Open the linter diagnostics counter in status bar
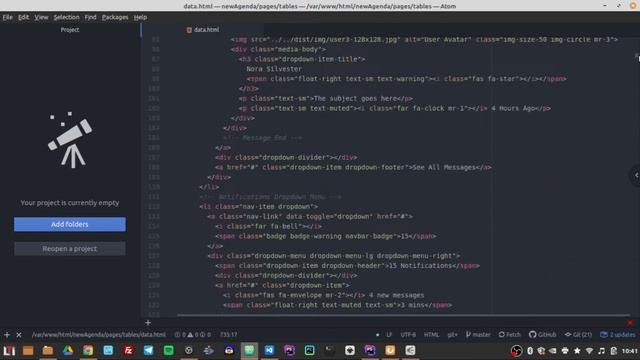Viewport: 640px width, 360px height. [x=193, y=335]
